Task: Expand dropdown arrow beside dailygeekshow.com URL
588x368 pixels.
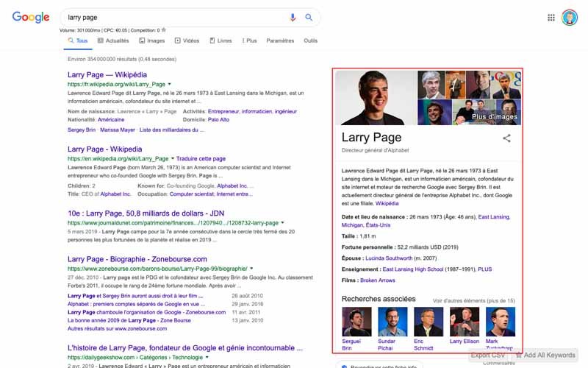Action: [x=207, y=358]
